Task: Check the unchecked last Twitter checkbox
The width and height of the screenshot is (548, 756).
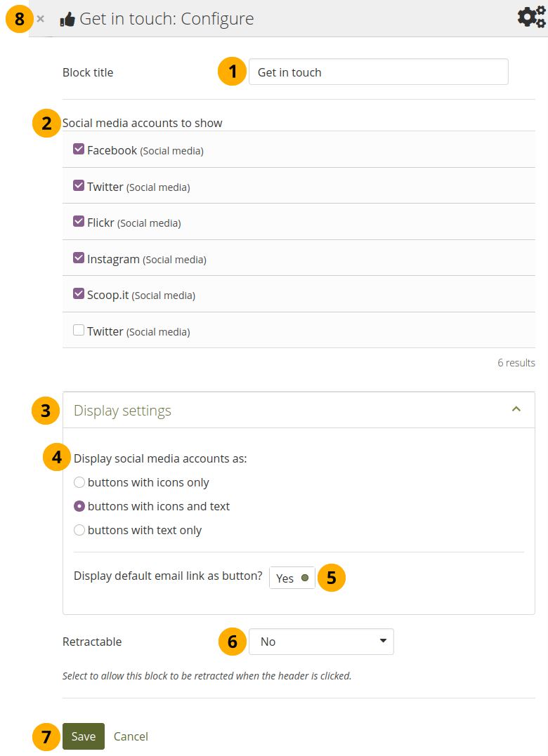Action: pyautogui.click(x=79, y=331)
